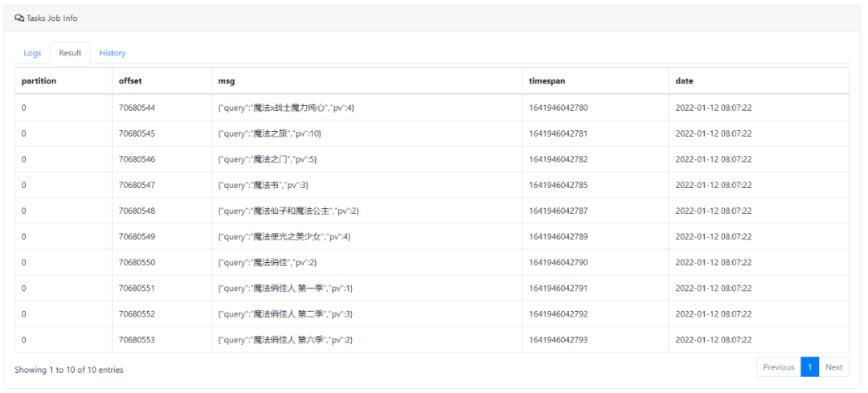This screenshot has height=393, width=868.
Task: Select the row with offset 70680544
Action: click(x=137, y=108)
